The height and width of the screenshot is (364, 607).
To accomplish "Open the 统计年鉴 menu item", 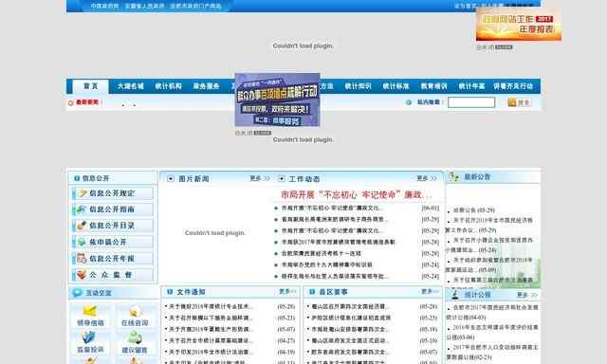I will 472,86.
